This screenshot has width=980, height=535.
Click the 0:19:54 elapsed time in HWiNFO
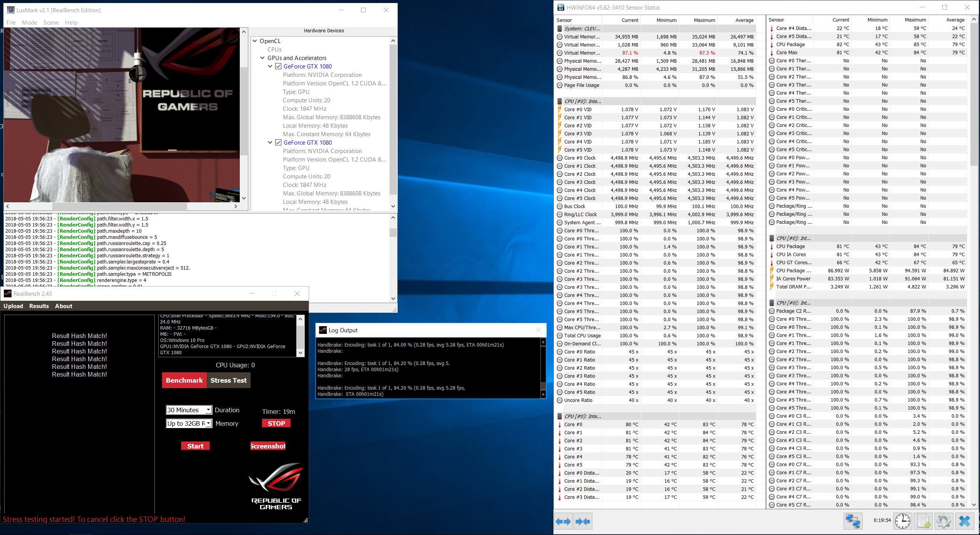click(882, 520)
